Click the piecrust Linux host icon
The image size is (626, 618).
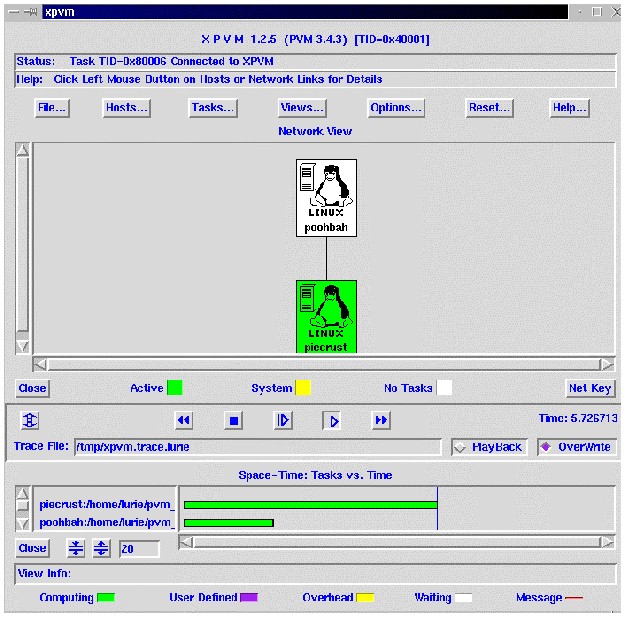[326, 316]
